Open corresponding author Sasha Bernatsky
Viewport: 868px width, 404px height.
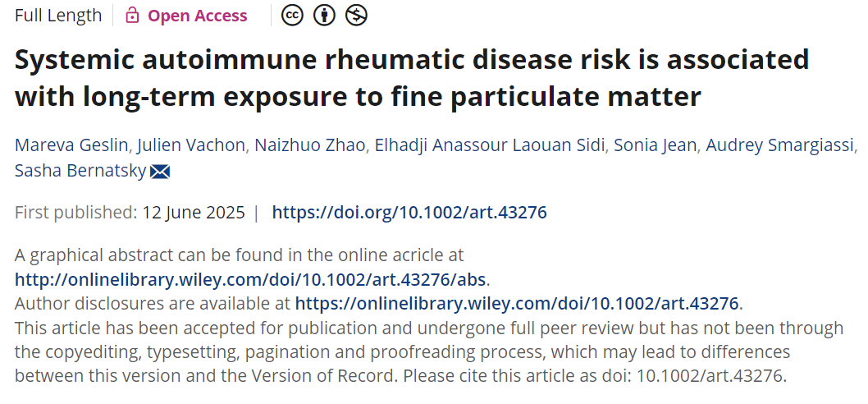(80, 172)
